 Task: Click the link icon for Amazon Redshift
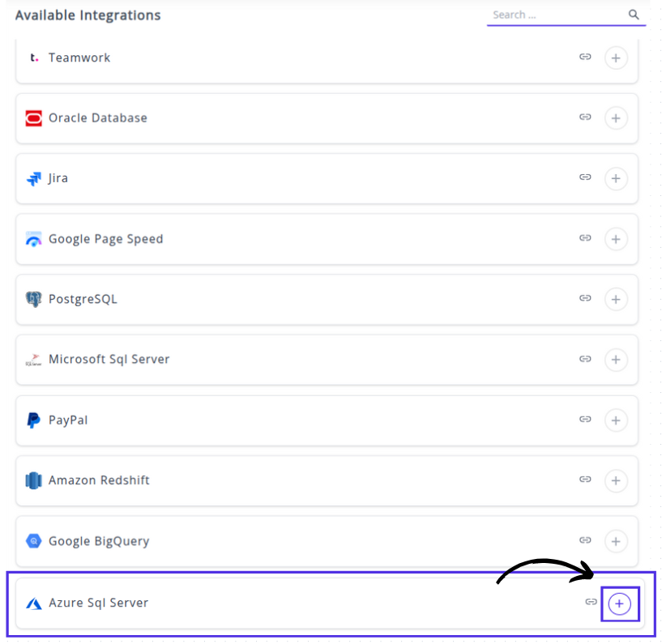click(585, 480)
